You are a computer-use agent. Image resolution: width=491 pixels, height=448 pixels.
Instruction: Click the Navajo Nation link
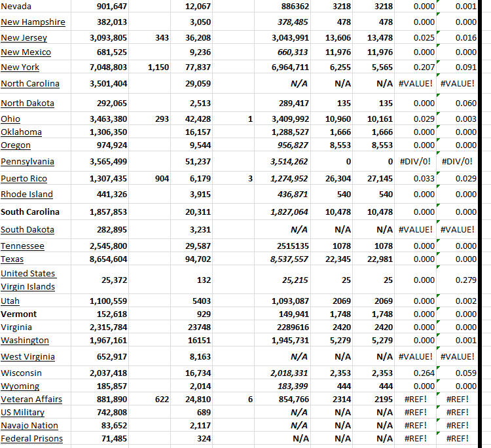pyautogui.click(x=29, y=426)
